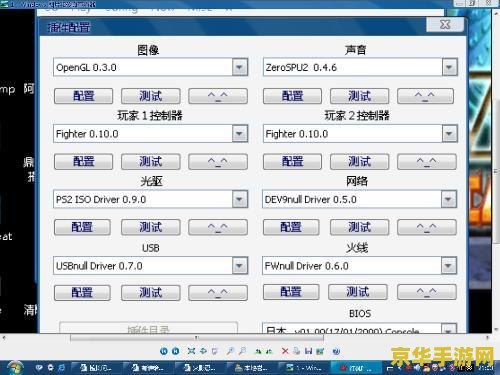Click 配置 under 火线 FWnull Driver
500x375 pixels.
[x=291, y=292]
